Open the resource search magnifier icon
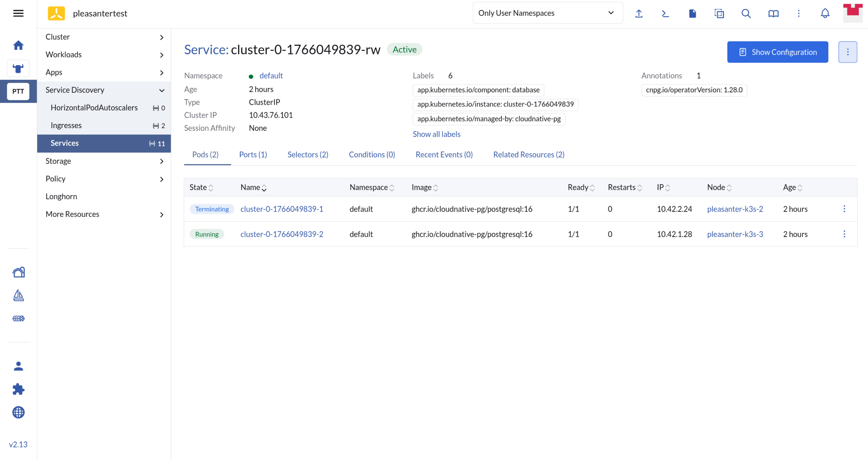The height and width of the screenshot is (459, 868). (x=746, y=14)
